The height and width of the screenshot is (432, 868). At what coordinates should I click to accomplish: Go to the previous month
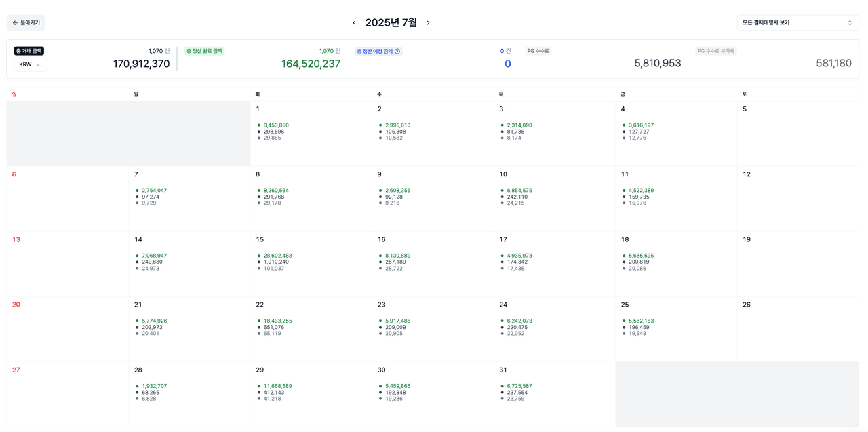(354, 22)
